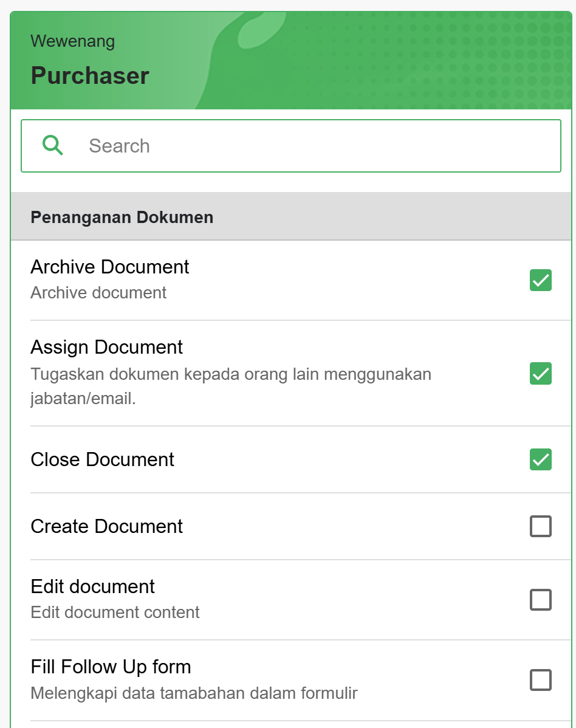Click the Close Document row label

tap(102, 459)
